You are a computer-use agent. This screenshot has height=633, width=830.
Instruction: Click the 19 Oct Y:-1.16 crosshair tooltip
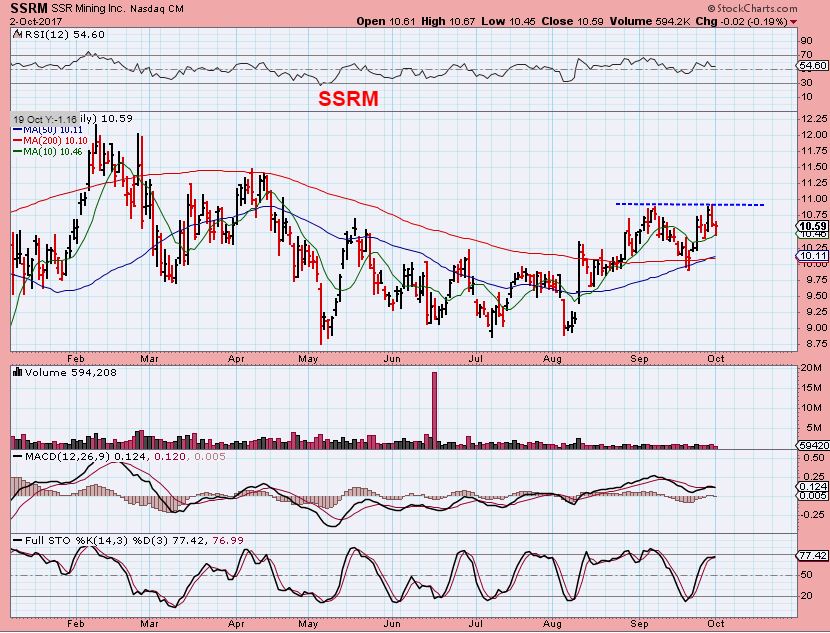pyautogui.click(x=45, y=119)
